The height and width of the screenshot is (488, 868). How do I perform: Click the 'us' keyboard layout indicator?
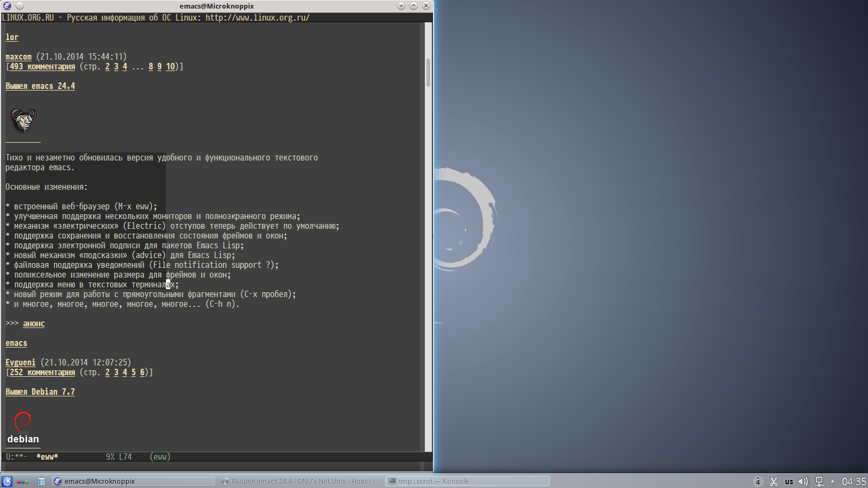[789, 481]
